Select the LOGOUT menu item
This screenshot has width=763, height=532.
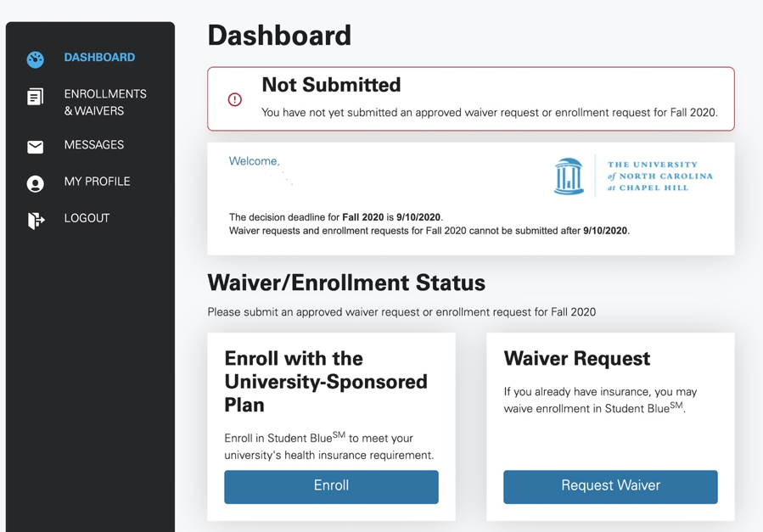pos(87,218)
